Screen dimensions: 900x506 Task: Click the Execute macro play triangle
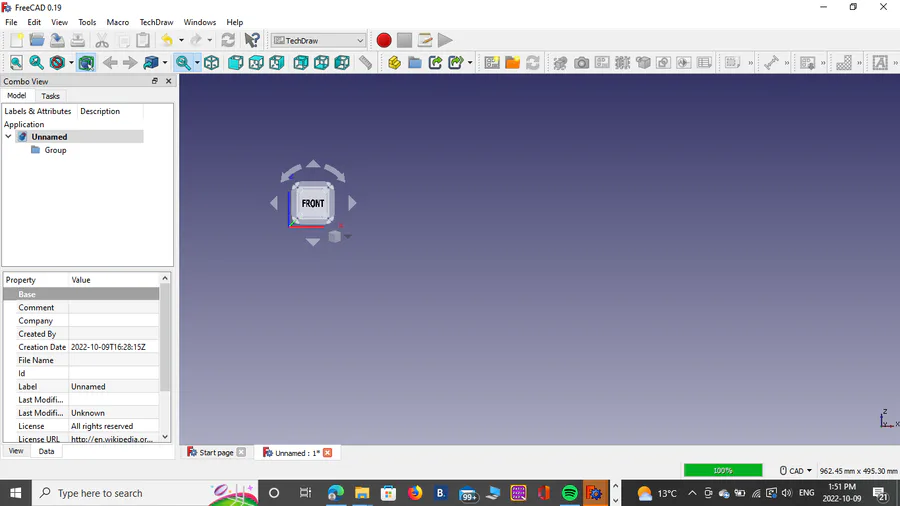point(445,40)
